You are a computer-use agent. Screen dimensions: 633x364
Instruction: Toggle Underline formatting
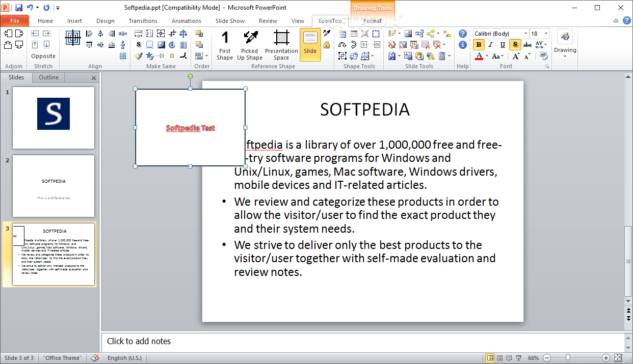(503, 45)
